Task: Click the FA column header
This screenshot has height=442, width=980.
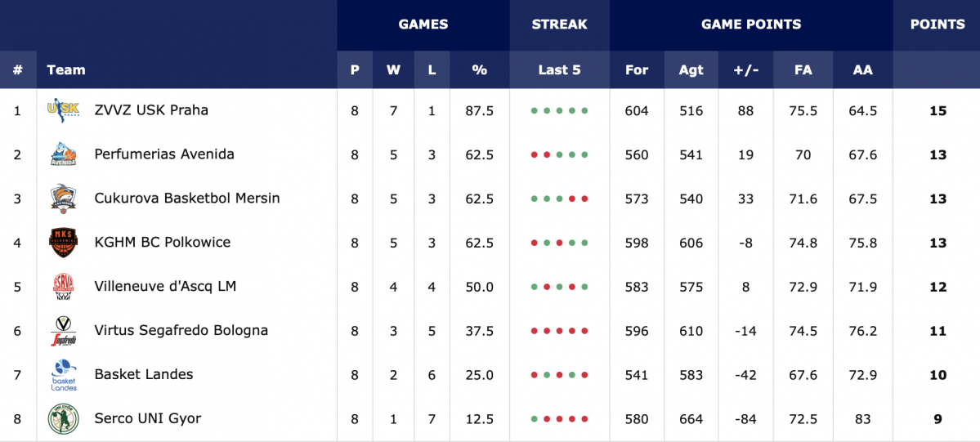Action: click(x=803, y=69)
